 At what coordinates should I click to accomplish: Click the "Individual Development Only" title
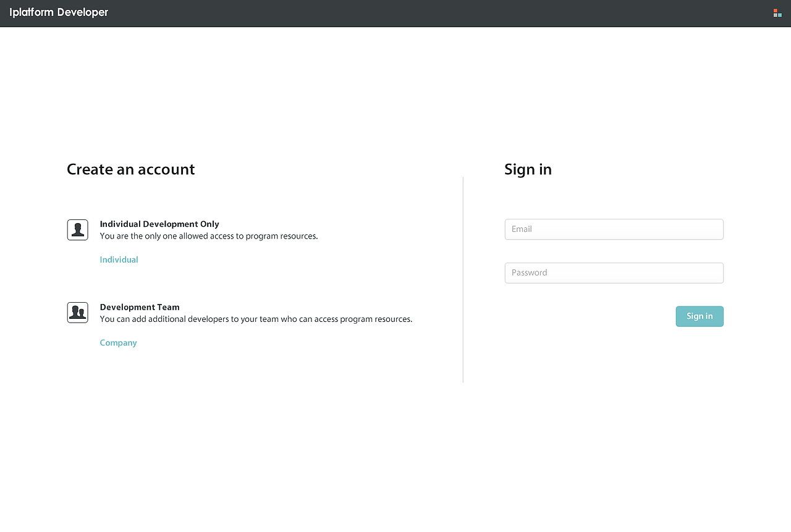(x=159, y=224)
